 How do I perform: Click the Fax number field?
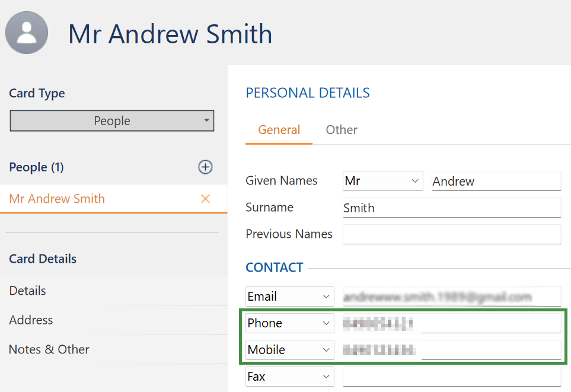[x=451, y=377]
